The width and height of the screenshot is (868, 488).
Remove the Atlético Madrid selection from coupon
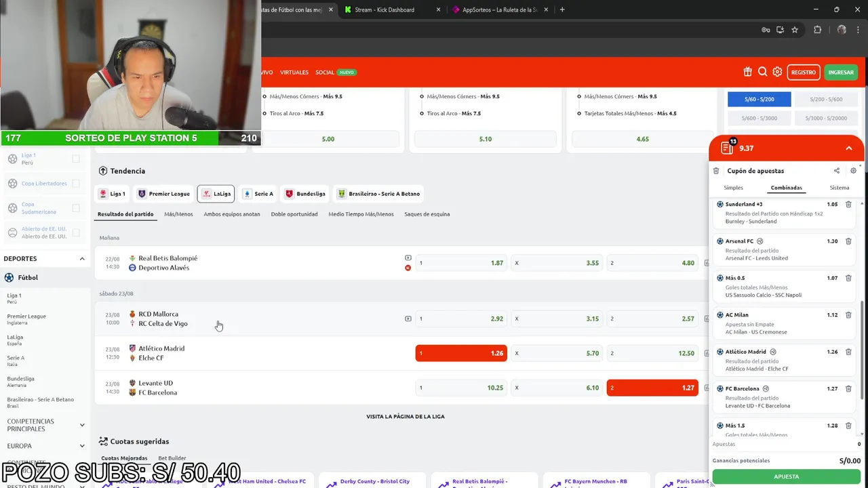coord(848,352)
